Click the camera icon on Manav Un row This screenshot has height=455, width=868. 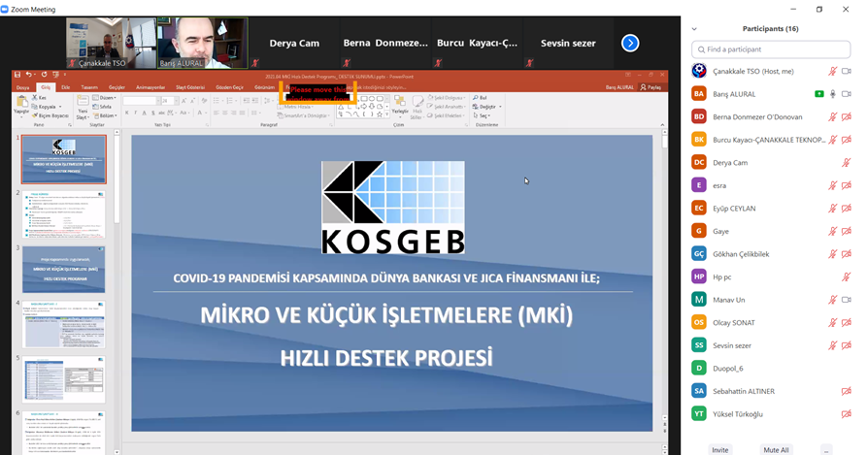coord(847,300)
